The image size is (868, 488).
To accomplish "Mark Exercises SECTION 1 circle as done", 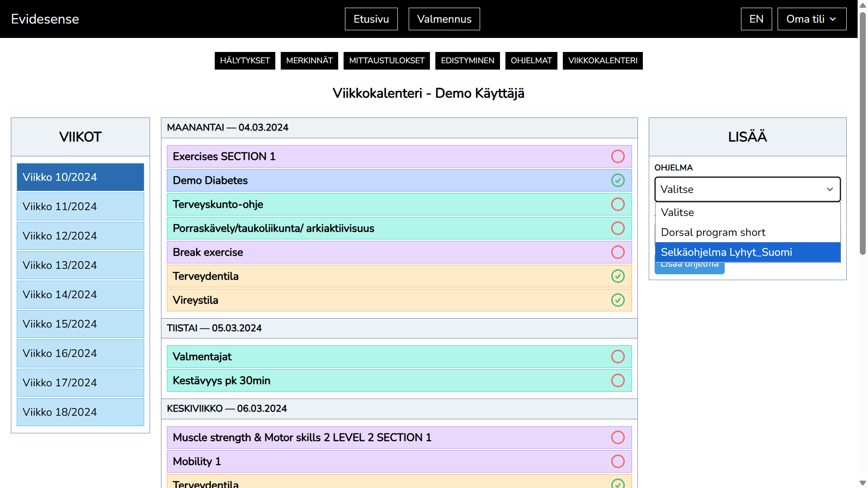I will point(618,156).
